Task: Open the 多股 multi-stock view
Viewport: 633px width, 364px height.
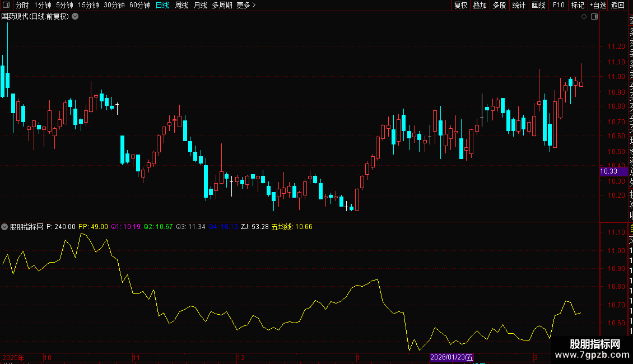Action: coord(499,5)
